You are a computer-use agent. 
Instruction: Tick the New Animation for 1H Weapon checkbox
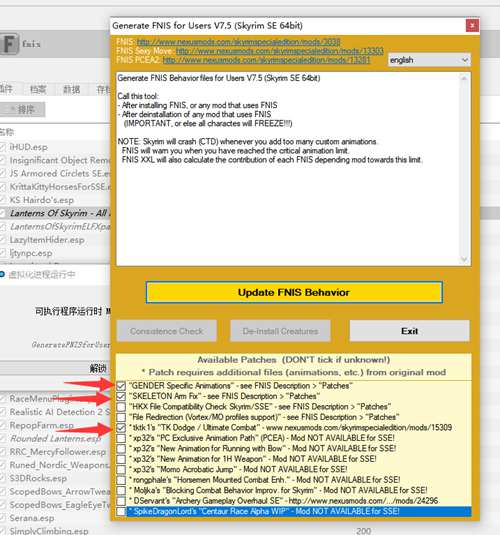(x=121, y=459)
